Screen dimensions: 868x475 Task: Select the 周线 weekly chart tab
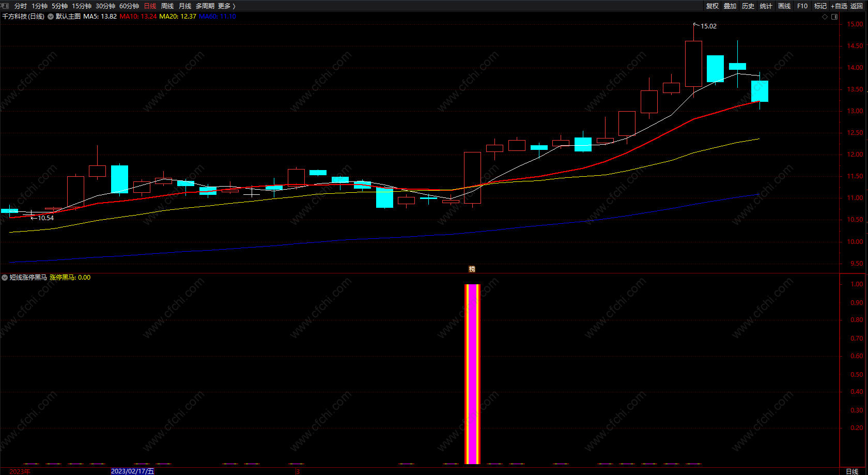pos(167,6)
